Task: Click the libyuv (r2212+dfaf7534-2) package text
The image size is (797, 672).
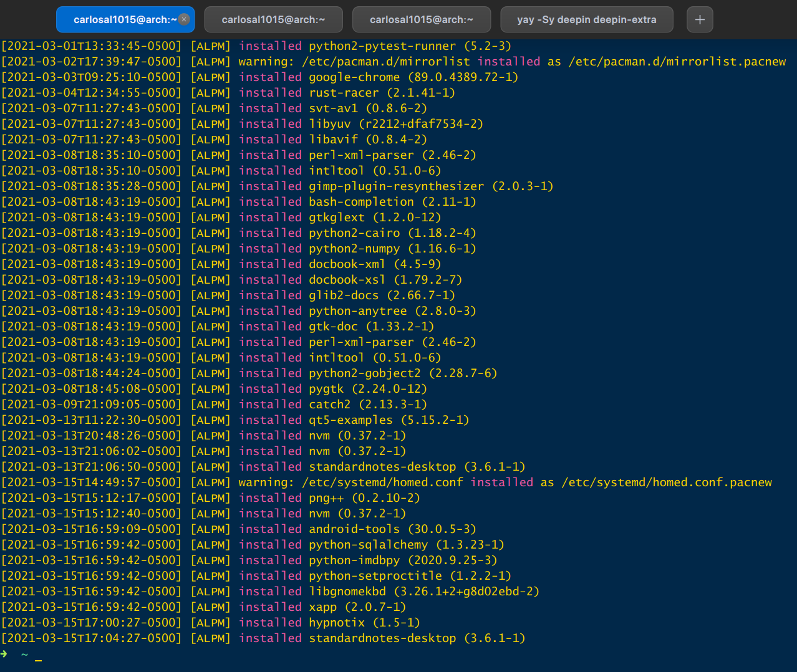Action: (396, 124)
